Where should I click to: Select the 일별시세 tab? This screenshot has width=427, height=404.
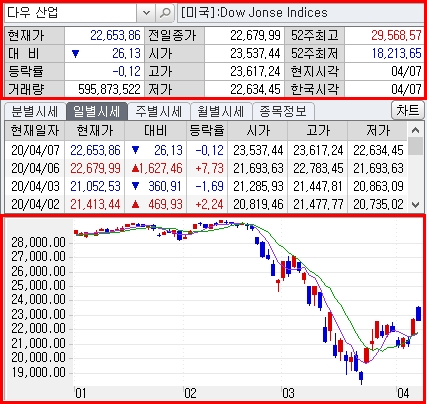97,111
